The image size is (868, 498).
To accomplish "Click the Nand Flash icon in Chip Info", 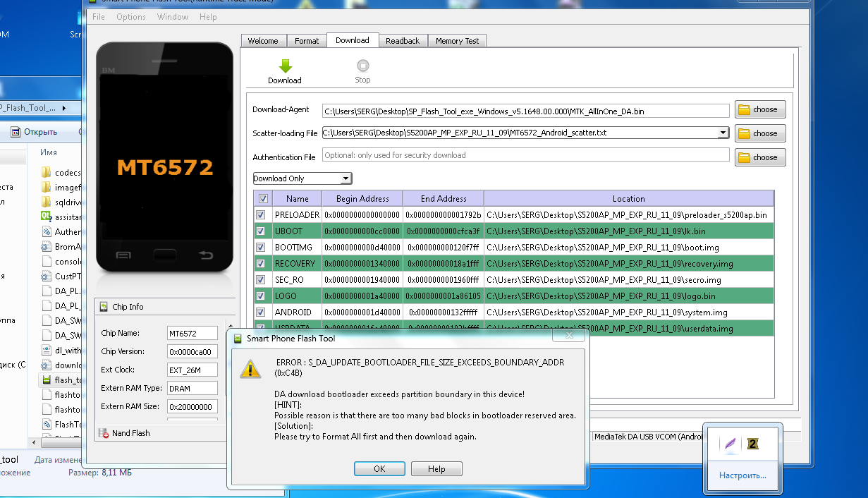I will coord(104,433).
